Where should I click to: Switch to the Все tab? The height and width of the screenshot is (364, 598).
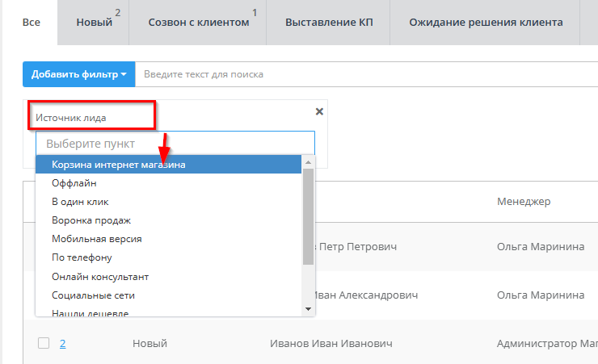pos(32,23)
